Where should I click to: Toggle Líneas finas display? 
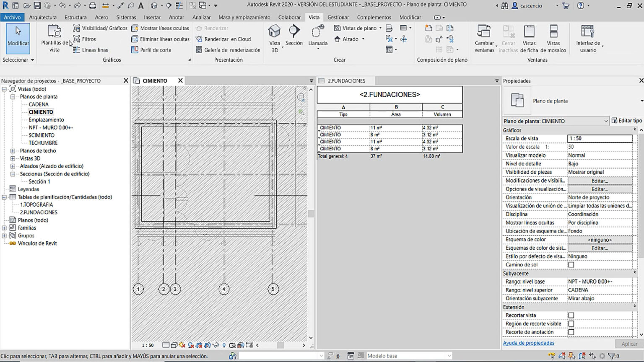point(92,49)
